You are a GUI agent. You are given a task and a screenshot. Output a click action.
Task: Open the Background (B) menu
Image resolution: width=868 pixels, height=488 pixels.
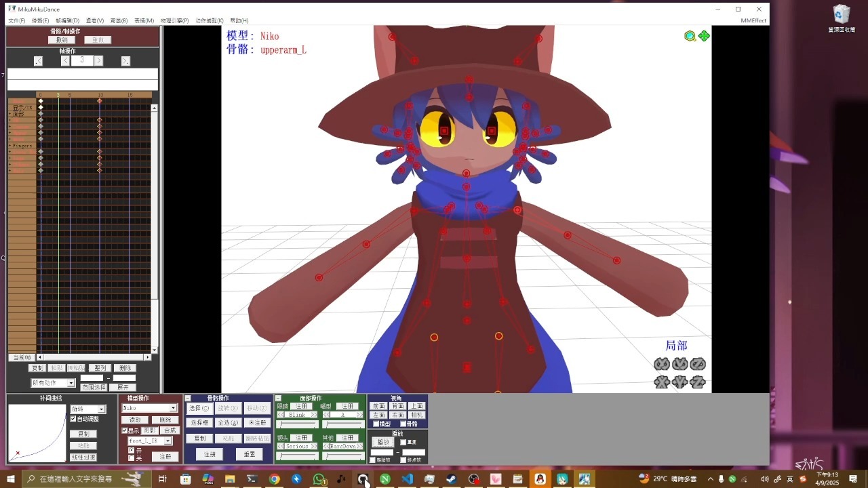coord(119,21)
